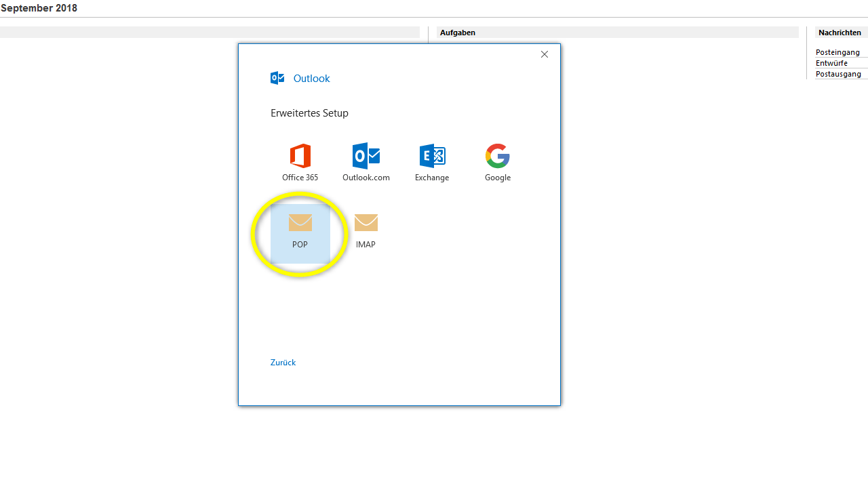Open Posteingang in the Nachrichten list
Viewport: 868px width, 488px height.
[x=837, y=52]
